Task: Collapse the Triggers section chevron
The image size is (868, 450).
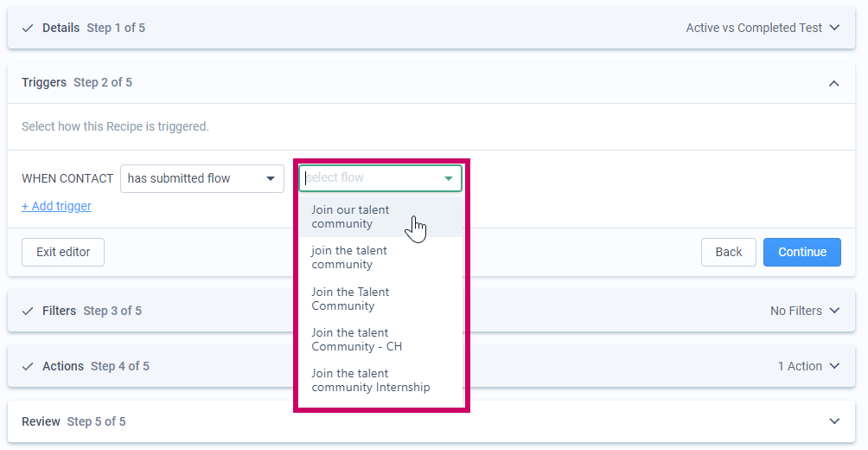Action: point(834,83)
